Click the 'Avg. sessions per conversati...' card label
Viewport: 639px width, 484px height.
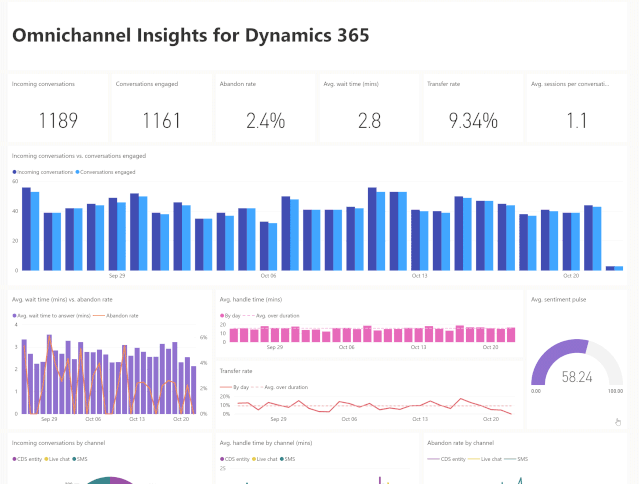pyautogui.click(x=570, y=84)
